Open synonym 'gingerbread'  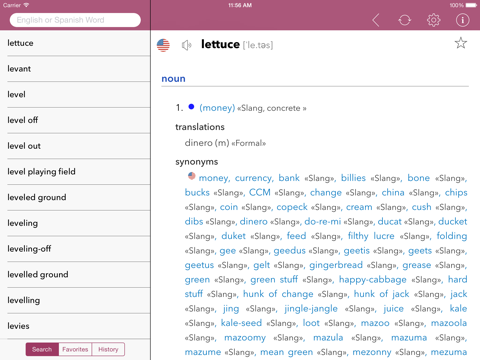[336, 265]
